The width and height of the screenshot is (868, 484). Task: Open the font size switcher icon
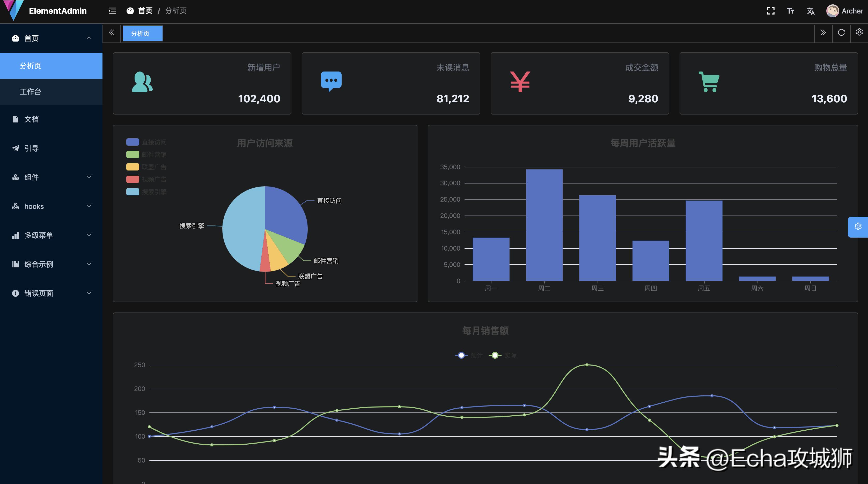(791, 11)
